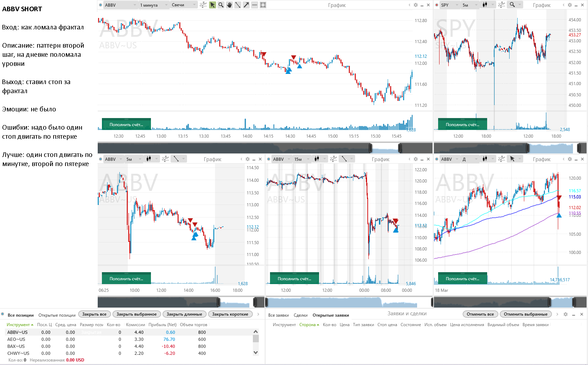
Task: Open the 5м timeframe dropdown on ABBV chart
Action: pos(134,159)
